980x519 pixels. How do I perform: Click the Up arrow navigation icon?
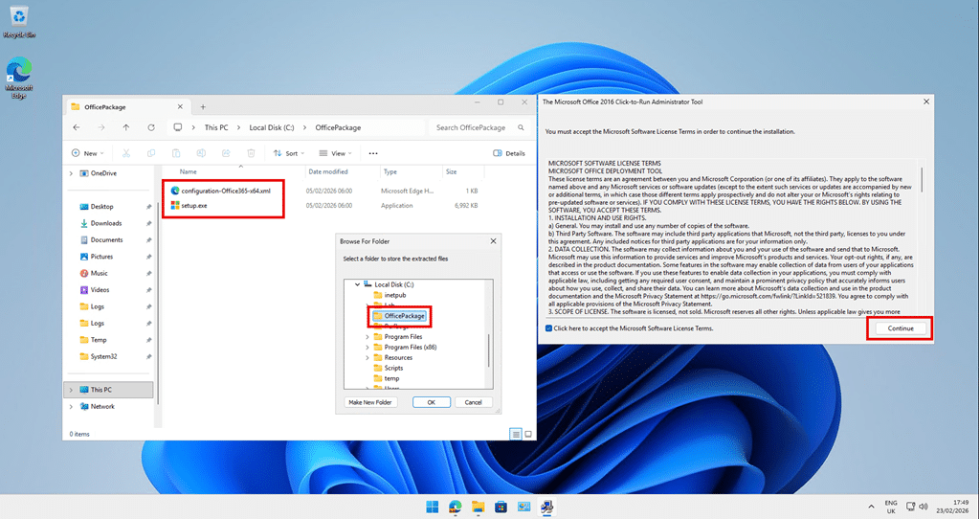pos(126,127)
